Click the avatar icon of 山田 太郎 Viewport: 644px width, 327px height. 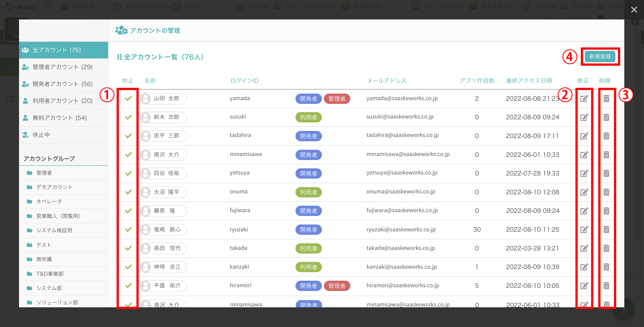tap(146, 98)
